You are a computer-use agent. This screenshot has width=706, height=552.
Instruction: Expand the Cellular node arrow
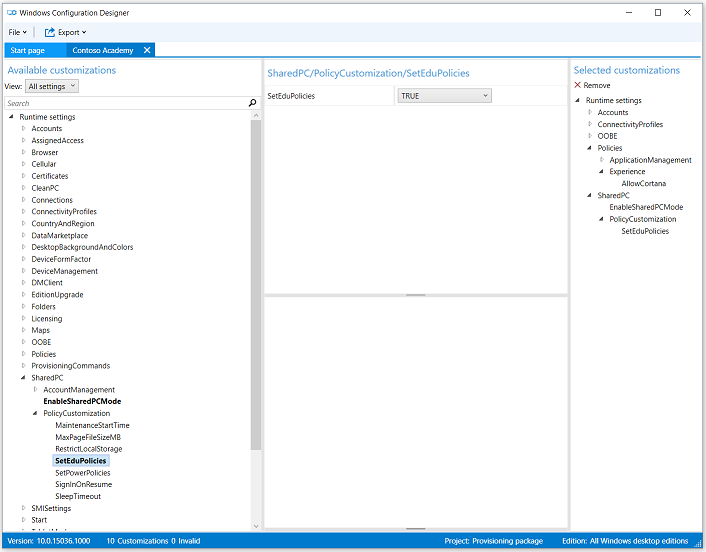[x=23, y=164]
